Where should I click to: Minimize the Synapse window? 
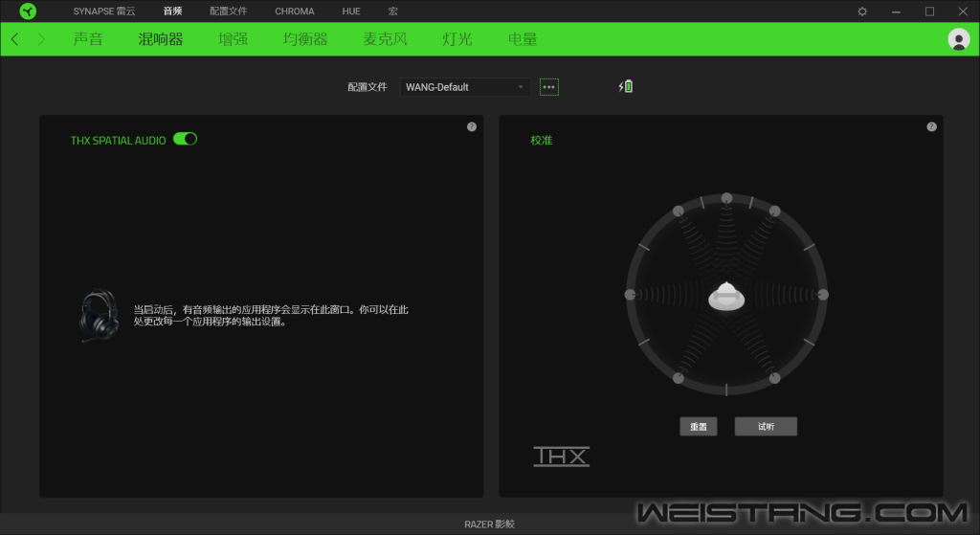coord(896,11)
